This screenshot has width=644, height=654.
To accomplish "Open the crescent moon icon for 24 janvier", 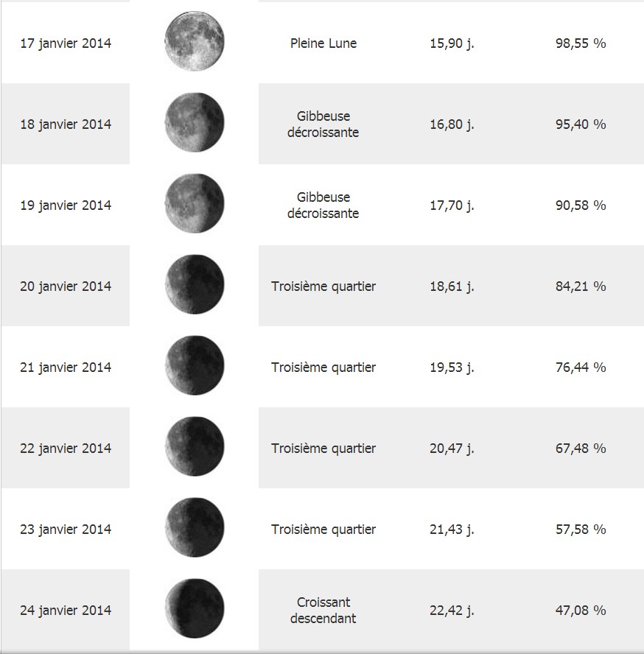I will point(195,608).
